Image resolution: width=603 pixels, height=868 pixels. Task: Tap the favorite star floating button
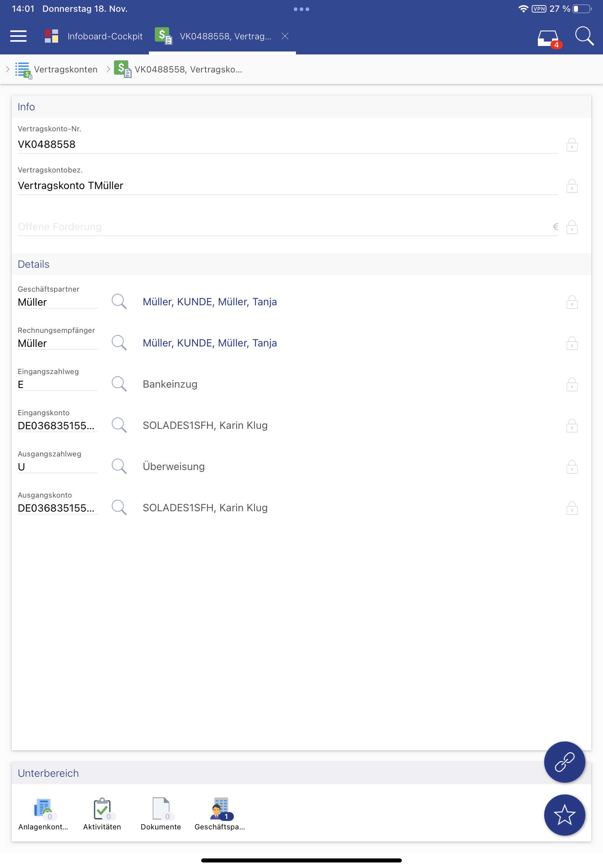[564, 814]
